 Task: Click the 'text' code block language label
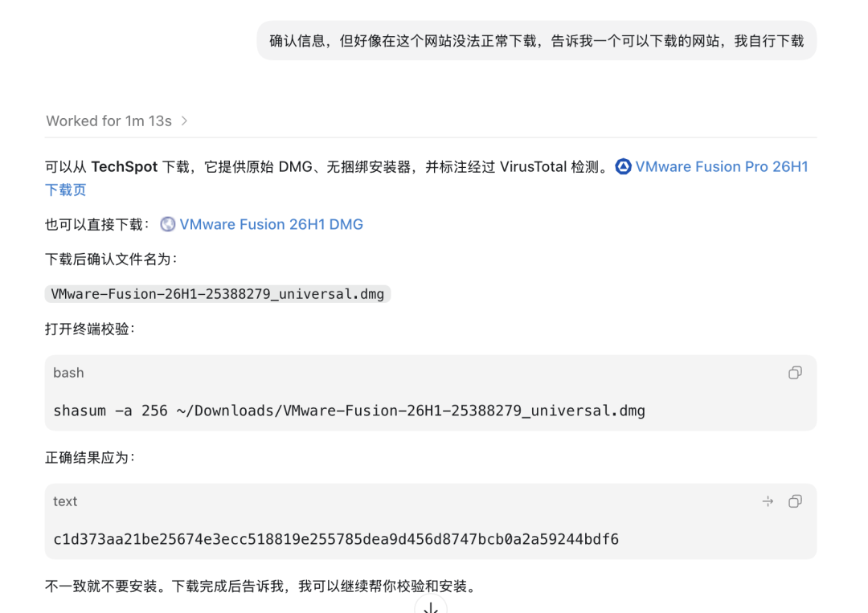[65, 501]
